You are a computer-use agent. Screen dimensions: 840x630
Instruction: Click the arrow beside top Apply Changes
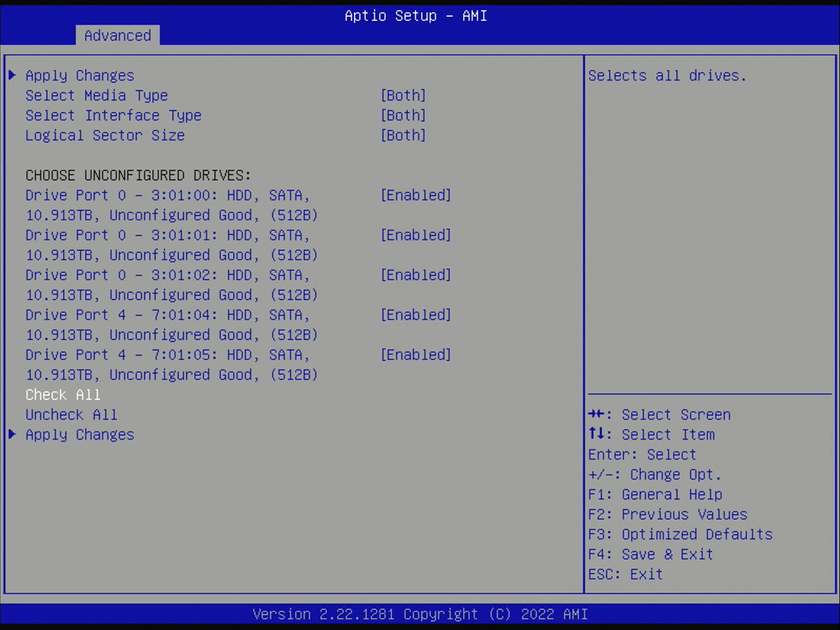(x=12, y=75)
